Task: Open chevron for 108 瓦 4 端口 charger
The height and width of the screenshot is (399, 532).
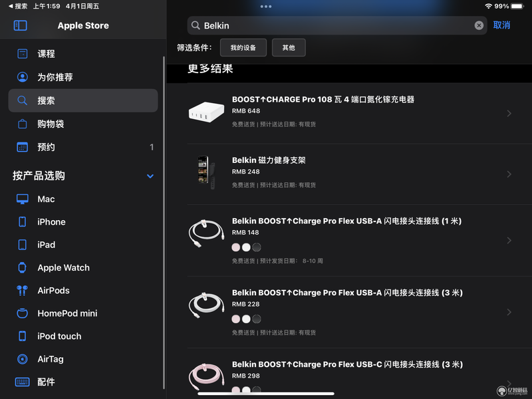Action: 509,113
